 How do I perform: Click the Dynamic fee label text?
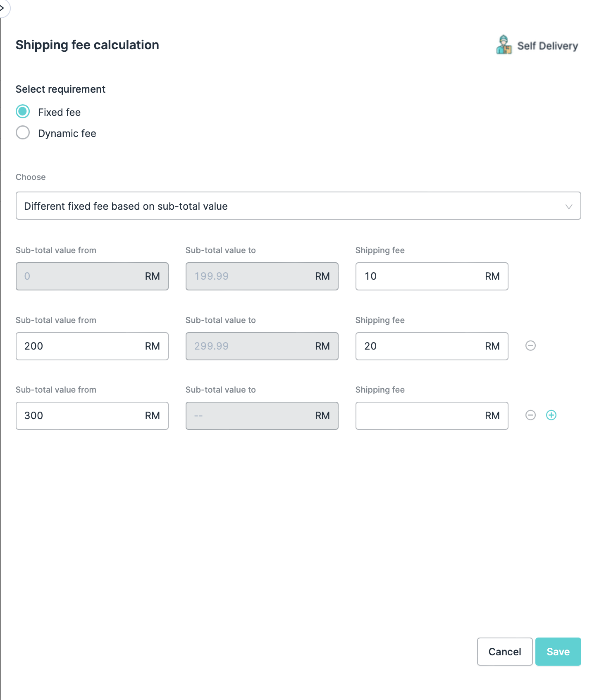point(67,133)
